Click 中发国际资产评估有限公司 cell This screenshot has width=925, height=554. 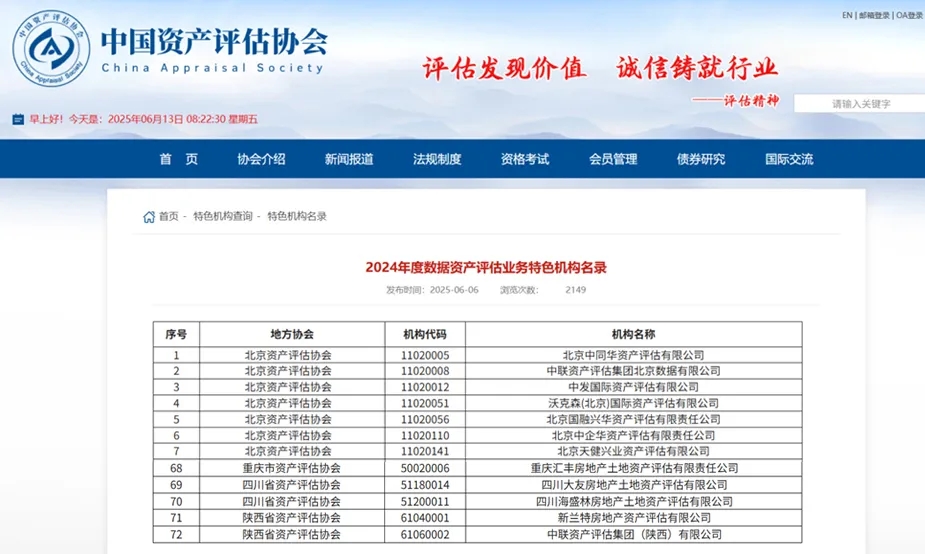tap(634, 387)
